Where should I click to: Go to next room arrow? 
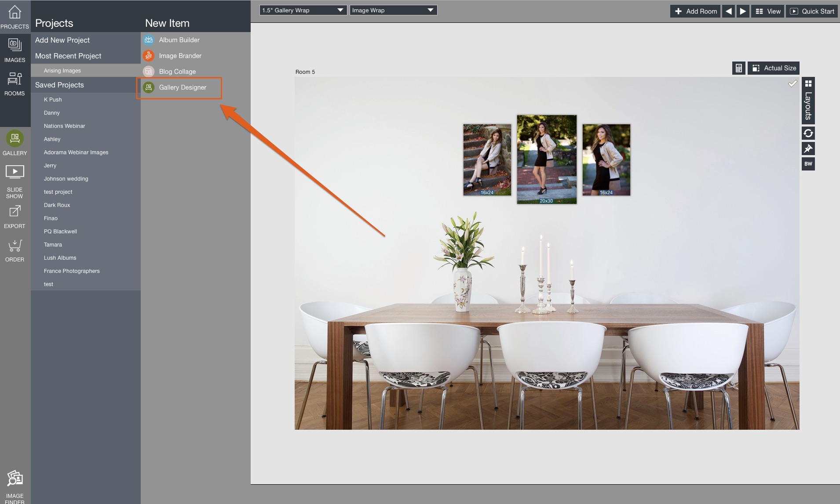click(743, 11)
